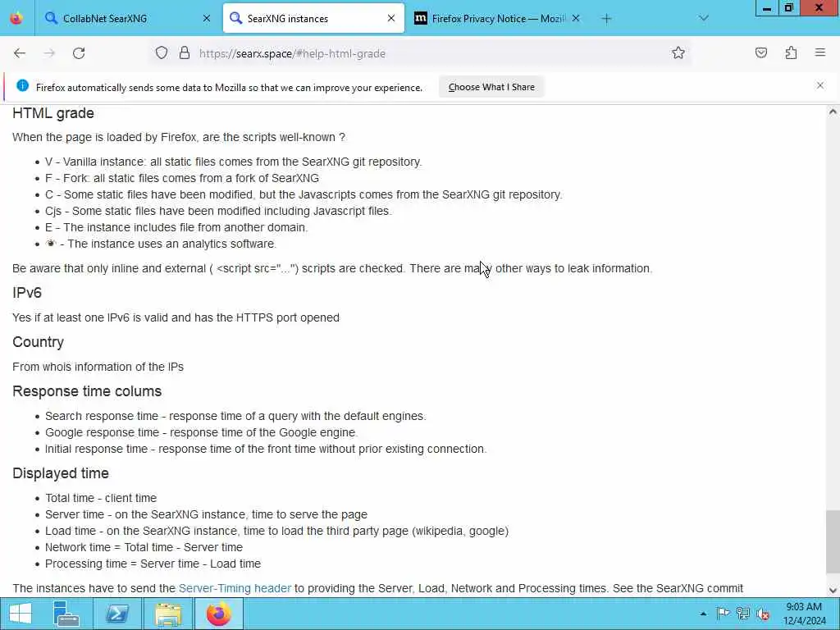The image size is (840, 630).
Task: Open the tracking protection shield icon
Action: click(162, 53)
